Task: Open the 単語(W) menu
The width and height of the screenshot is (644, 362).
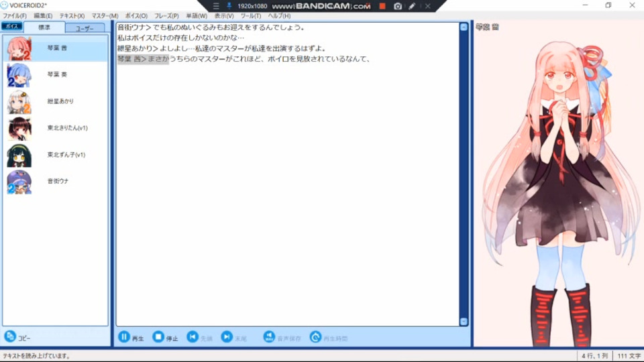Action: pyautogui.click(x=197, y=15)
